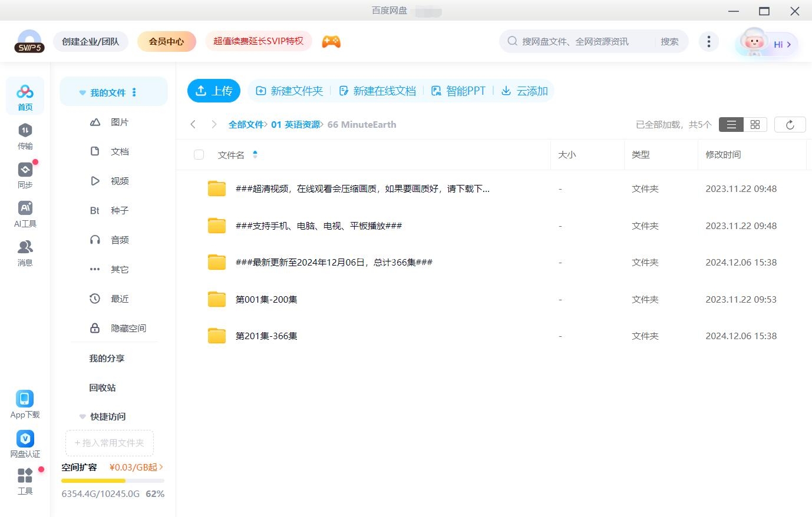812x517 pixels.
Task: Select folder 第201集-366集
Action: 266,336
